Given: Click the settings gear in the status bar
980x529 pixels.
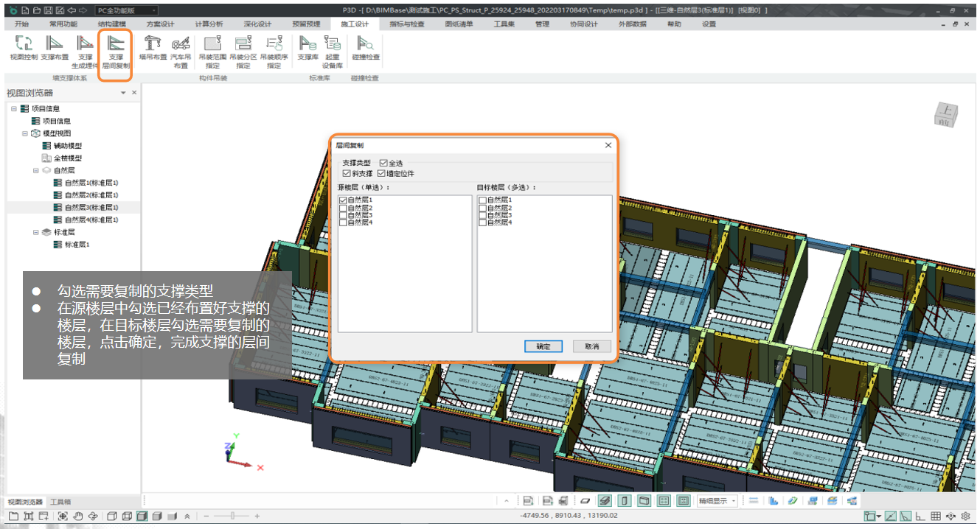Looking at the screenshot, I should (966, 516).
